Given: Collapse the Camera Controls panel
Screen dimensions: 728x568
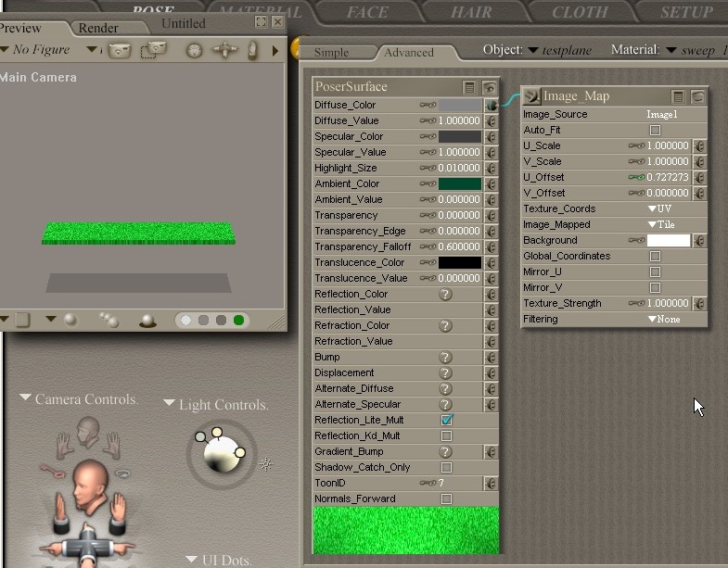Looking at the screenshot, I should [x=26, y=398].
